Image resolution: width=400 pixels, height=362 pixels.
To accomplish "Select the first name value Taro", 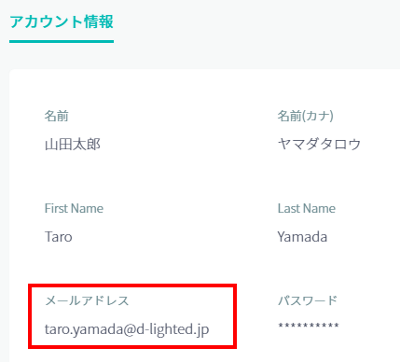I will click(x=59, y=237).
